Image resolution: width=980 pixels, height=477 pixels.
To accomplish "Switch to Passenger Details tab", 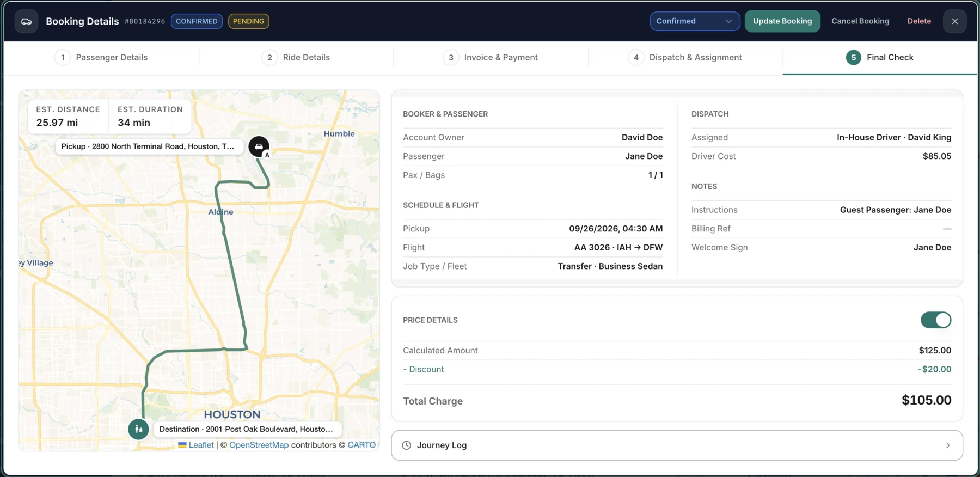I will 101,57.
